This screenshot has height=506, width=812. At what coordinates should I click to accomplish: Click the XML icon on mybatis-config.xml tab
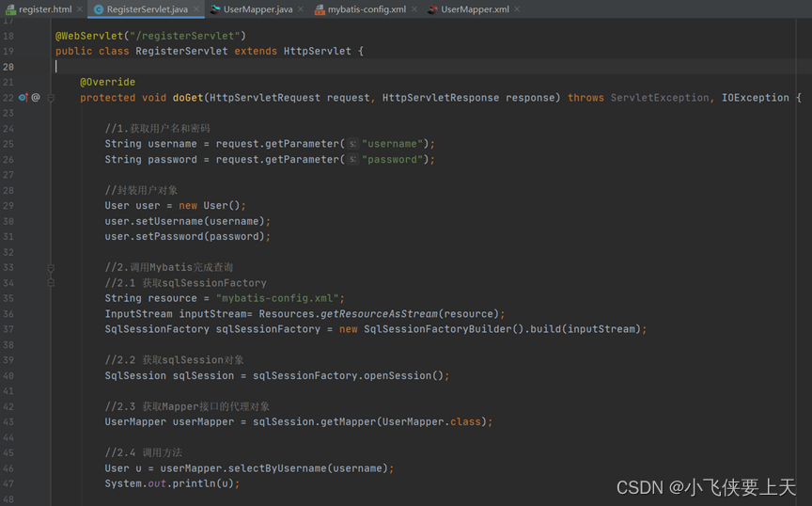pyautogui.click(x=320, y=9)
